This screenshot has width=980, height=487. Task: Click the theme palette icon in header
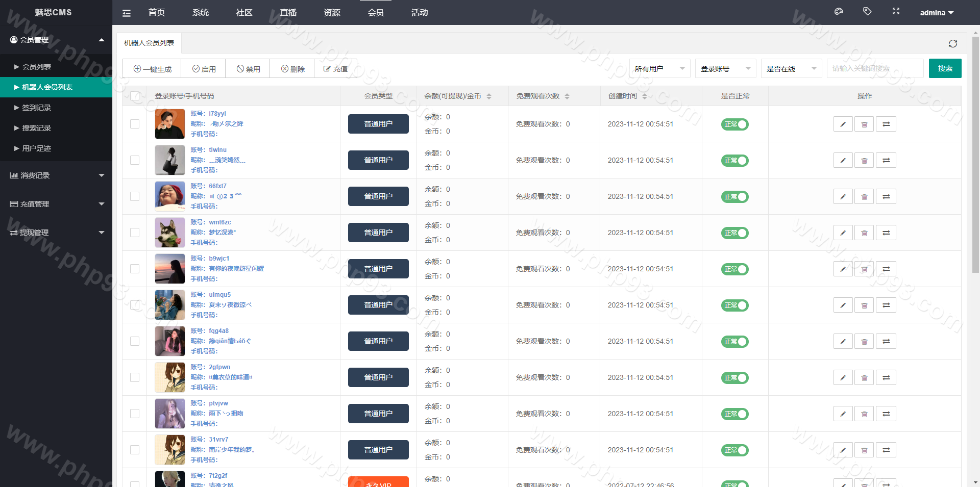[x=839, y=12]
